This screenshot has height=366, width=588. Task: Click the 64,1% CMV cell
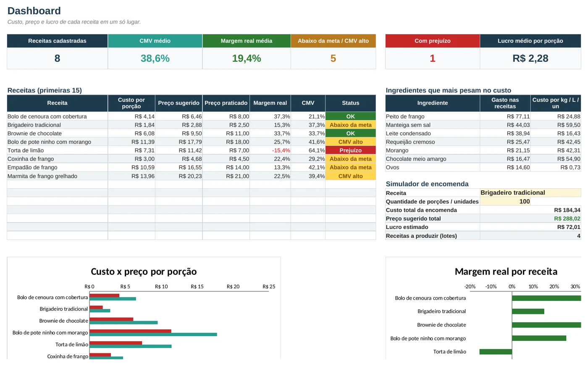[308, 150]
